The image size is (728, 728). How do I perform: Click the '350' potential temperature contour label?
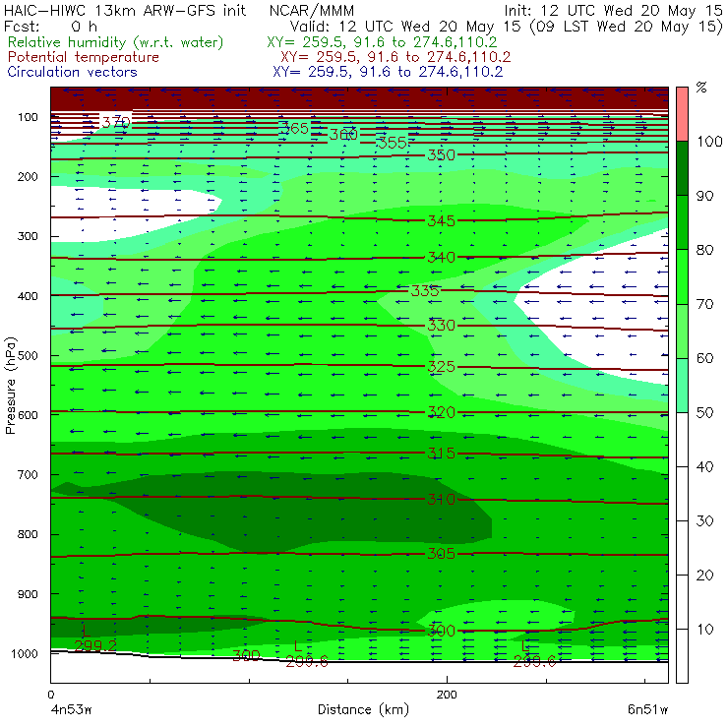point(441,154)
